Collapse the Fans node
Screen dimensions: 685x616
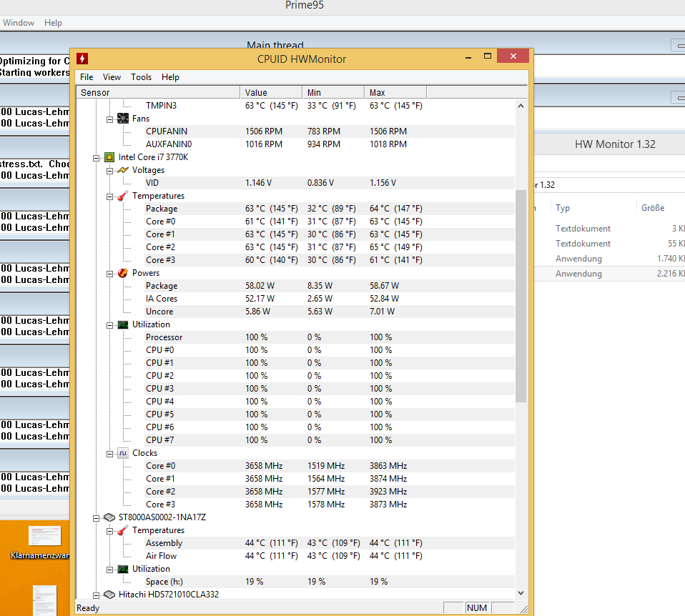pyautogui.click(x=109, y=119)
